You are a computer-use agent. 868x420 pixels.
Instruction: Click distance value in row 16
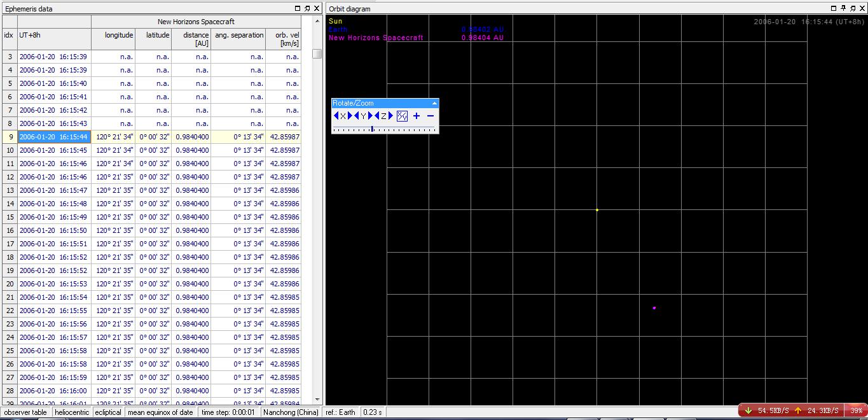coord(191,230)
